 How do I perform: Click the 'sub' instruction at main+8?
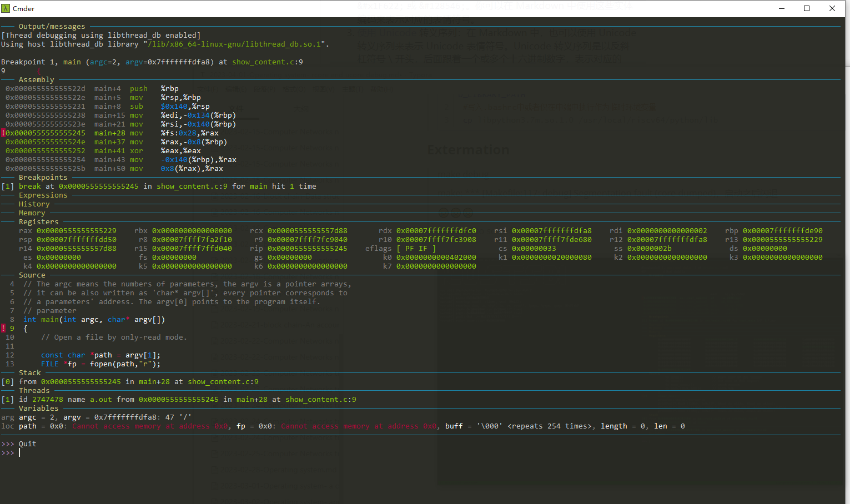point(137,107)
